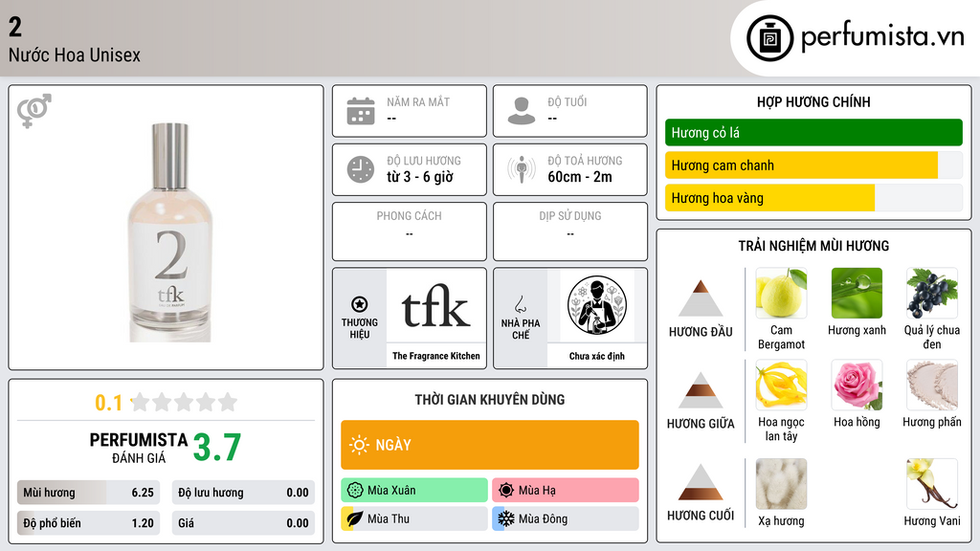Click The Fragrance Kitchen brand name
Screen dimensions: 980x551
[436, 356]
